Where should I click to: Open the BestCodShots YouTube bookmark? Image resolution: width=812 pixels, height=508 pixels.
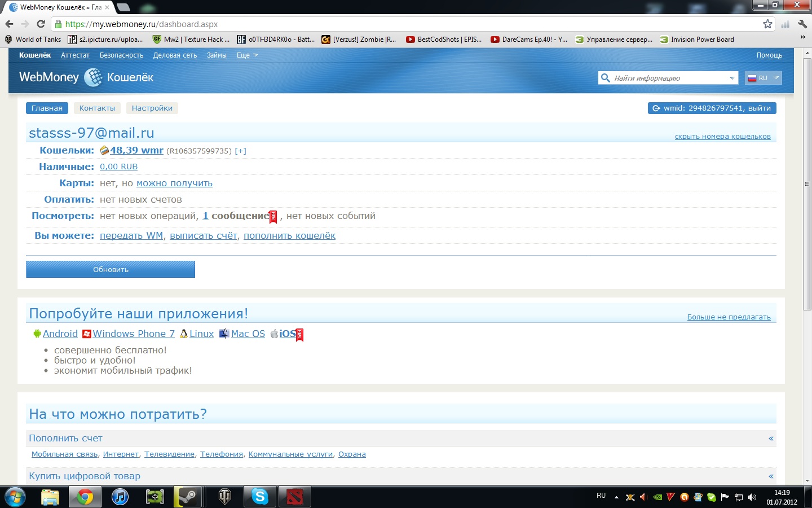coord(444,40)
